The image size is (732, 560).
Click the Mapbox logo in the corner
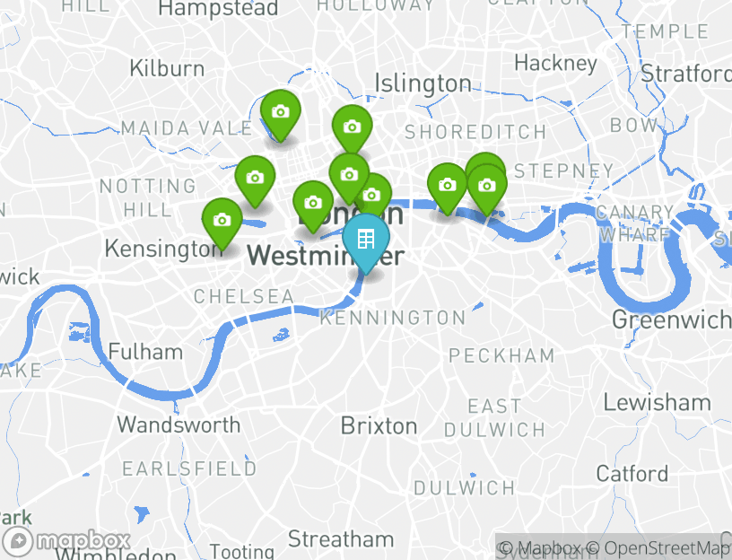pos(65,541)
